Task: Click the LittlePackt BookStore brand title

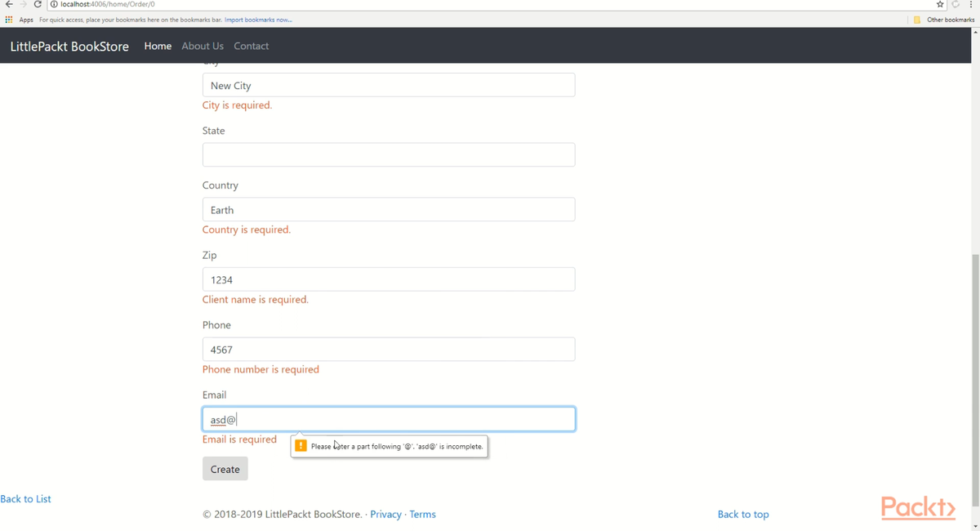Action: click(69, 46)
